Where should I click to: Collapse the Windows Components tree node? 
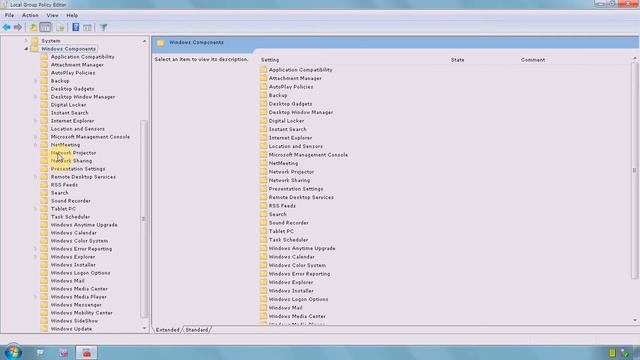click(26, 49)
